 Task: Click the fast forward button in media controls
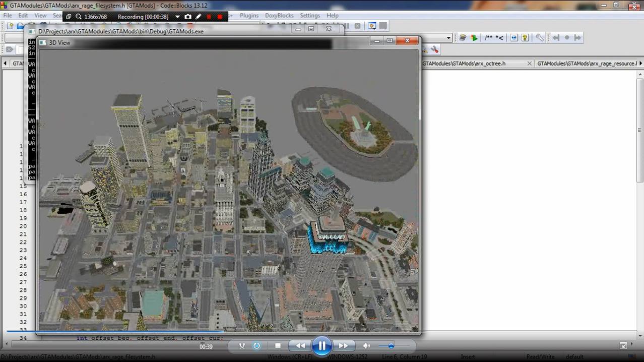(x=343, y=346)
